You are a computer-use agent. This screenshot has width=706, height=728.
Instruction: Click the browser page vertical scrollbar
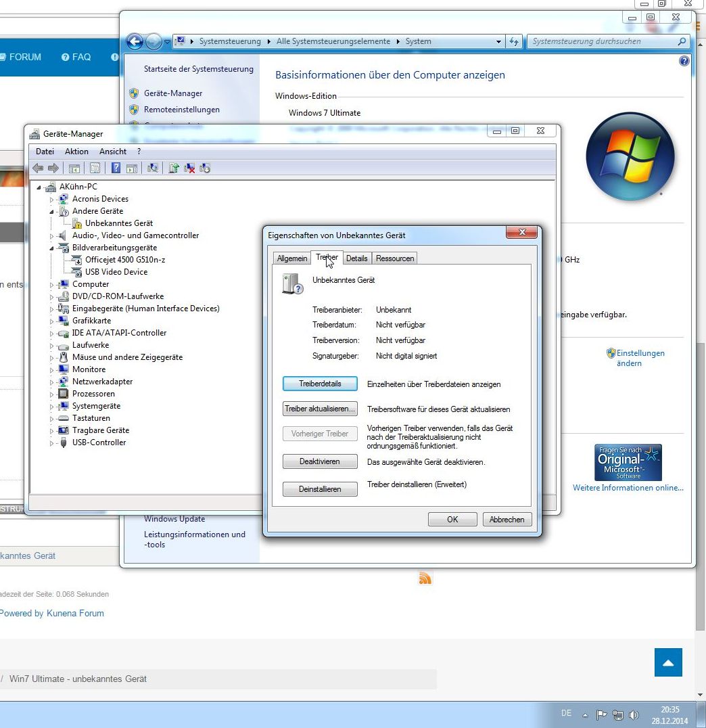[701, 486]
